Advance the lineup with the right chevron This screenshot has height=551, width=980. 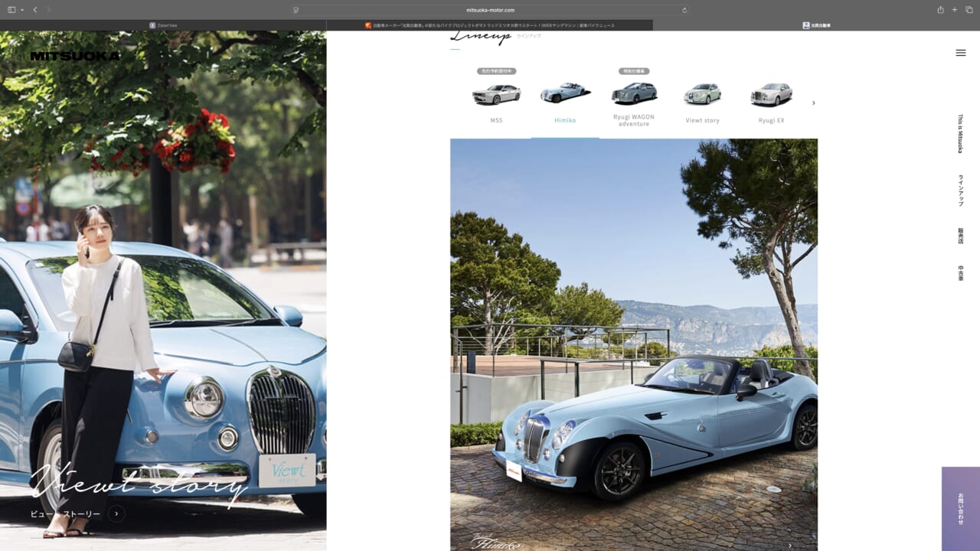point(813,103)
